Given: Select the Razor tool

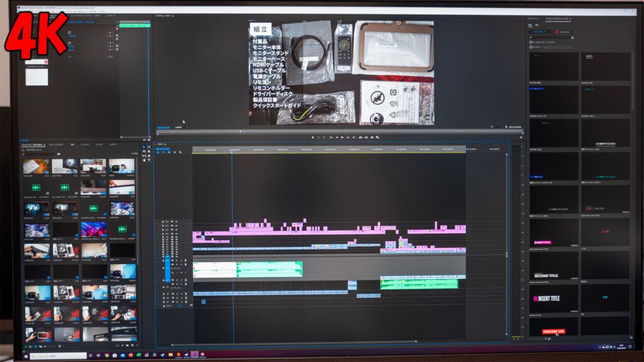Looking at the screenshot, I should pyautogui.click(x=148, y=151).
